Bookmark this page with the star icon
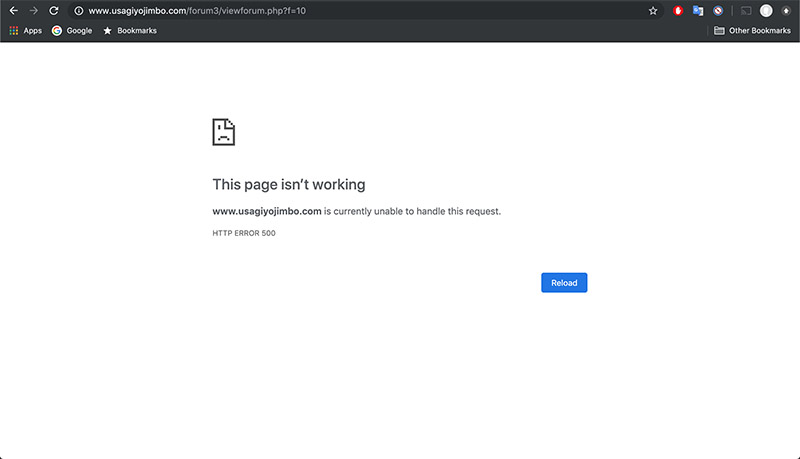The height and width of the screenshot is (459, 800). coord(653,11)
